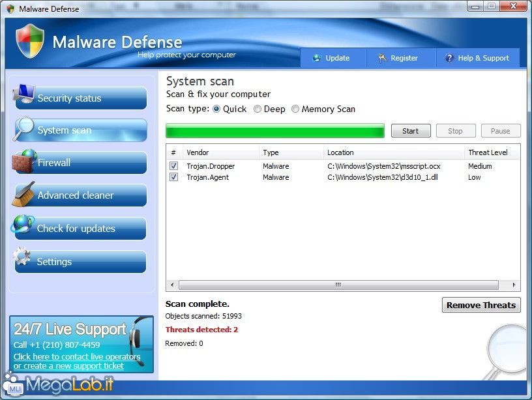Open the Update tab
Viewport: 532px width, 400px height.
(333, 58)
